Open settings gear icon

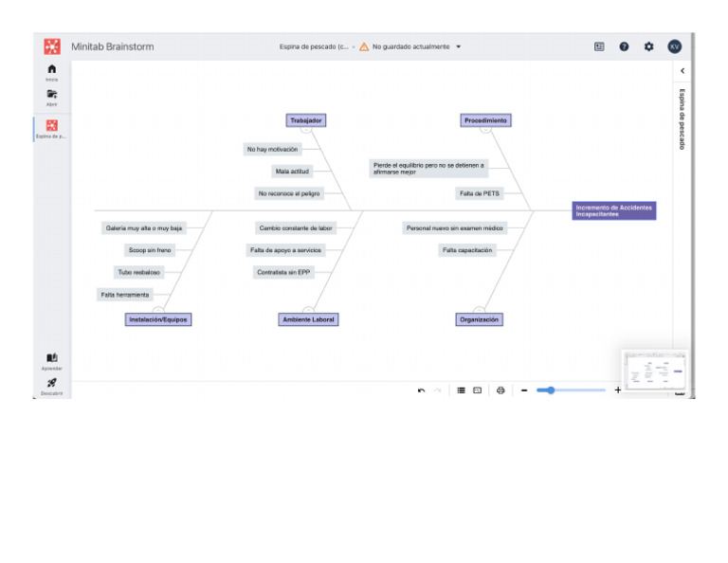[648, 46]
